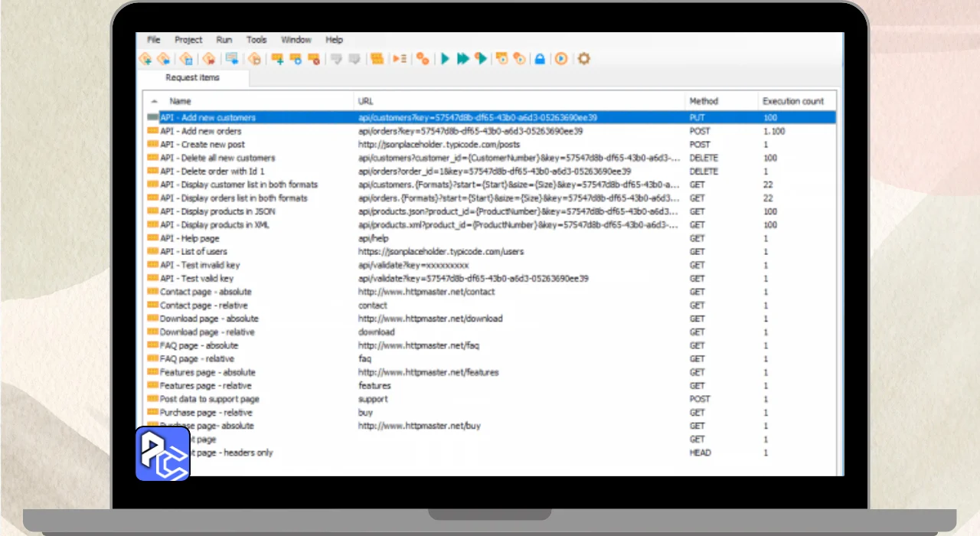Image resolution: width=980 pixels, height=536 pixels.
Task: Open settings via the gear toolbar icon
Action: [583, 59]
